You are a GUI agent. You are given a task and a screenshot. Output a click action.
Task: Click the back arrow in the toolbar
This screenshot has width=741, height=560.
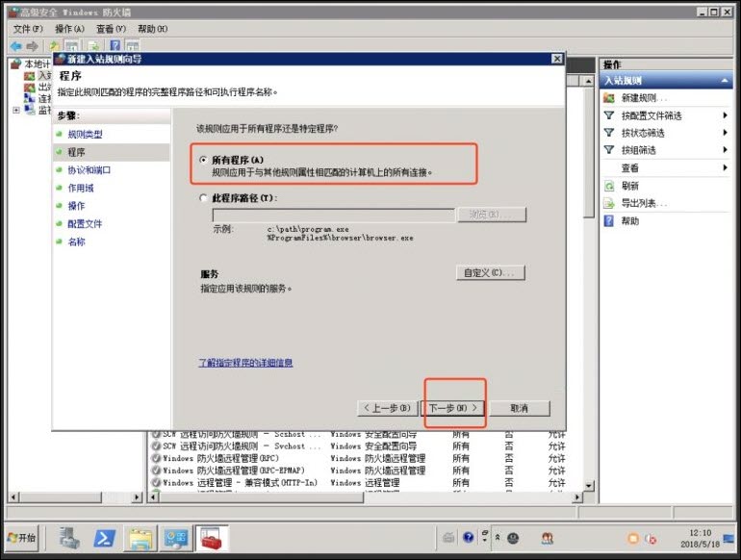[16, 45]
